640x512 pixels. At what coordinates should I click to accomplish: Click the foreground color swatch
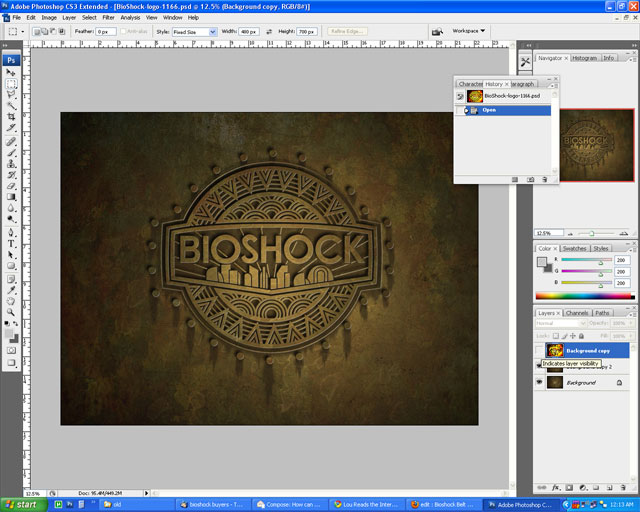point(9,334)
